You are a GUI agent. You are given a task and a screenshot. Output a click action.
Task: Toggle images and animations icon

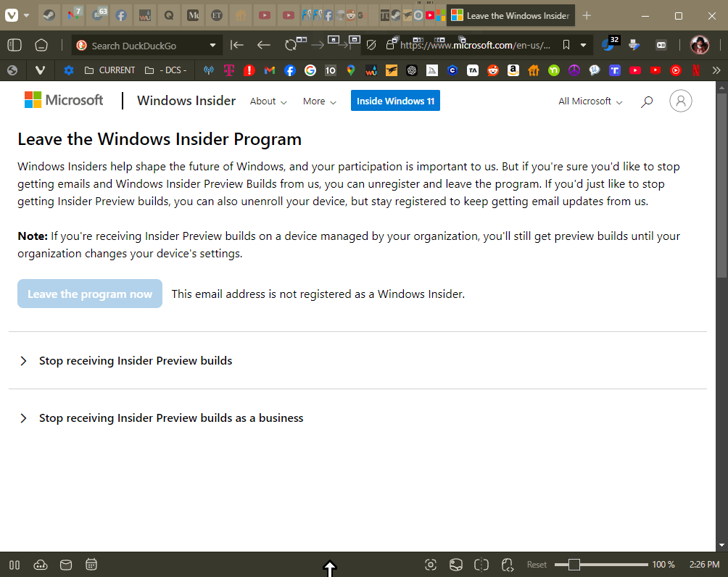[456, 565]
